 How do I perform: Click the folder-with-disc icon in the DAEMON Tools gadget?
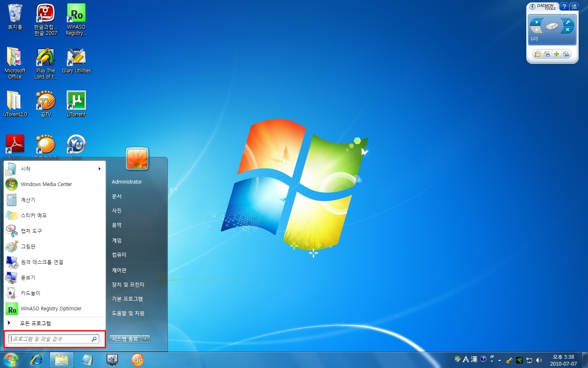tap(538, 54)
